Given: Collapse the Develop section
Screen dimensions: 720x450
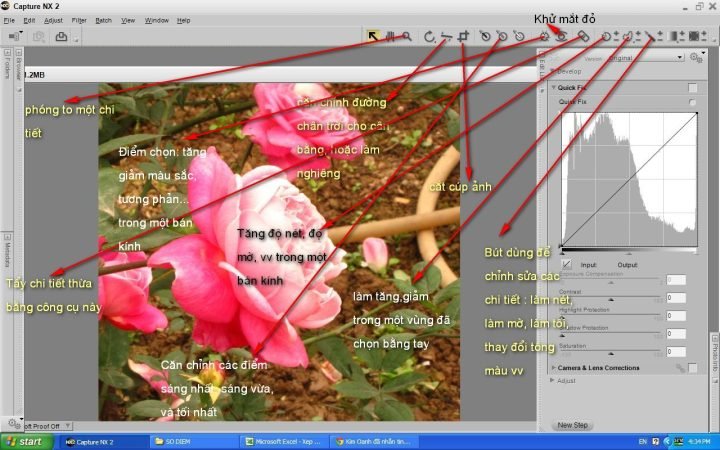Looking at the screenshot, I should pyautogui.click(x=553, y=72).
